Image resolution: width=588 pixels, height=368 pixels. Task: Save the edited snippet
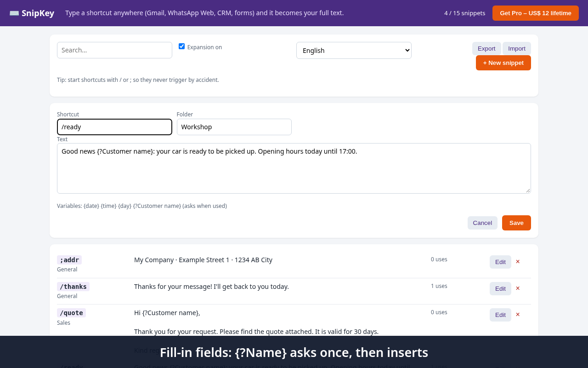516,223
